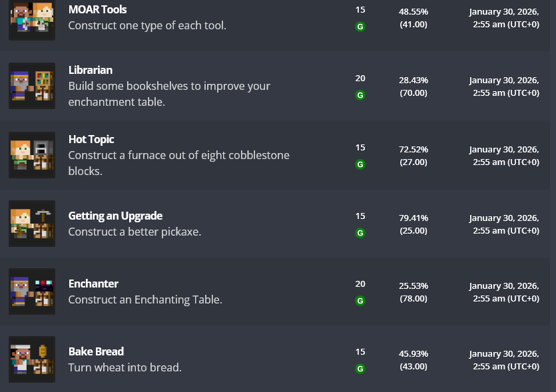Screen dimensions: 556x392
Task: Open the Getting an Upgrade title link
Action: pos(115,216)
